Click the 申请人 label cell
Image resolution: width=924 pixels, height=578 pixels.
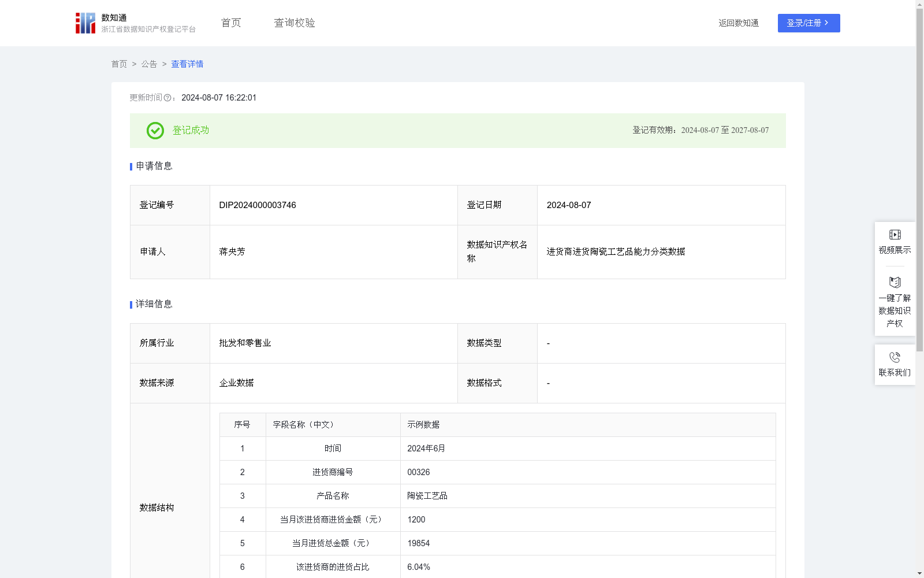pyautogui.click(x=170, y=252)
